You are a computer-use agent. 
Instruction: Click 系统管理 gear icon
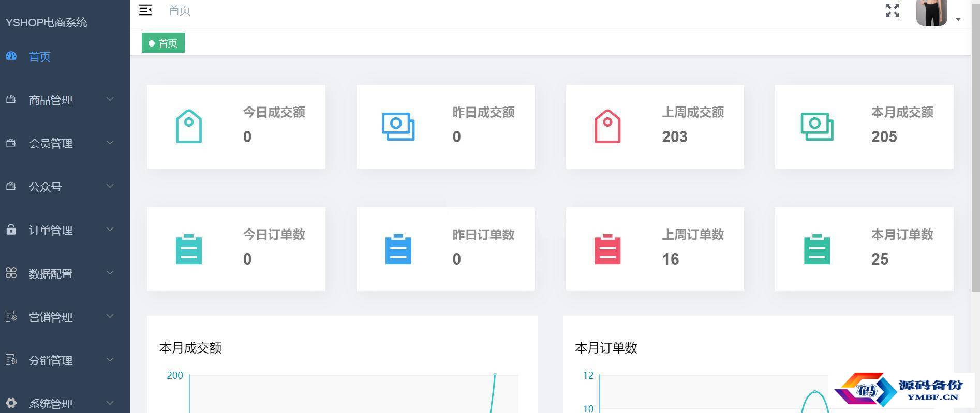11,403
